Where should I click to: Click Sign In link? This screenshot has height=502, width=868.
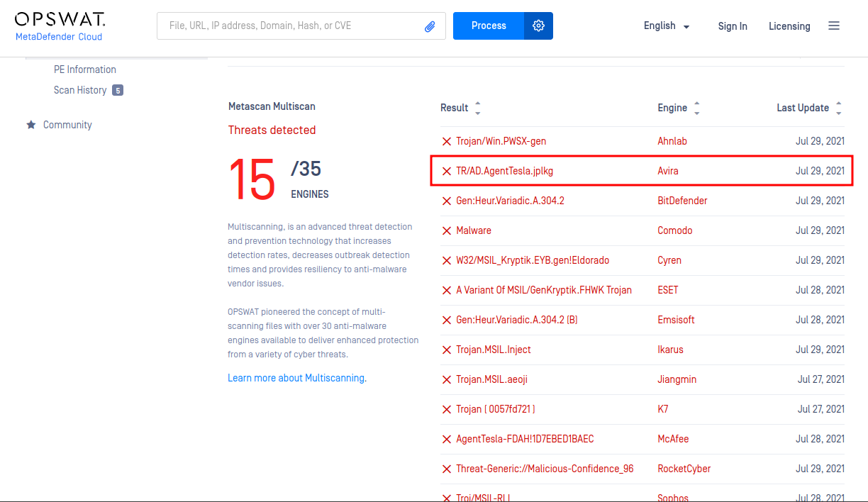733,26
